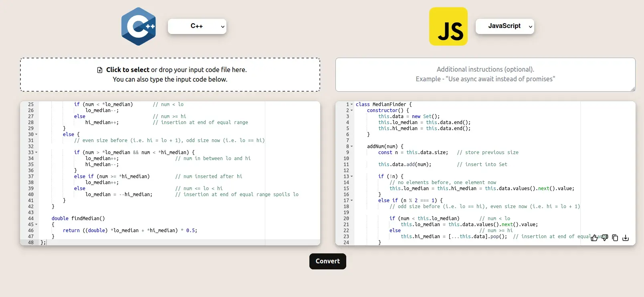The width and height of the screenshot is (644, 297).
Task: Click the resize handle of instructions box
Action: pos(633,89)
